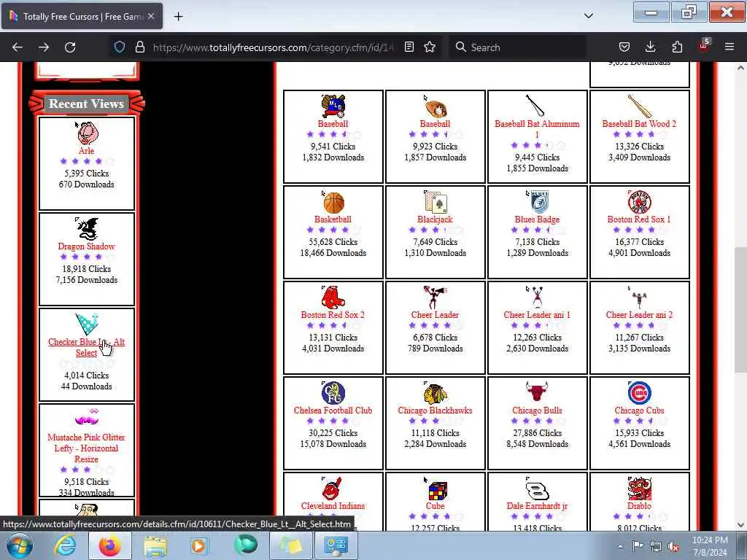The width and height of the screenshot is (747, 560).
Task: Click text '18,466 Downloads' under Basketball
Action: coord(333,253)
